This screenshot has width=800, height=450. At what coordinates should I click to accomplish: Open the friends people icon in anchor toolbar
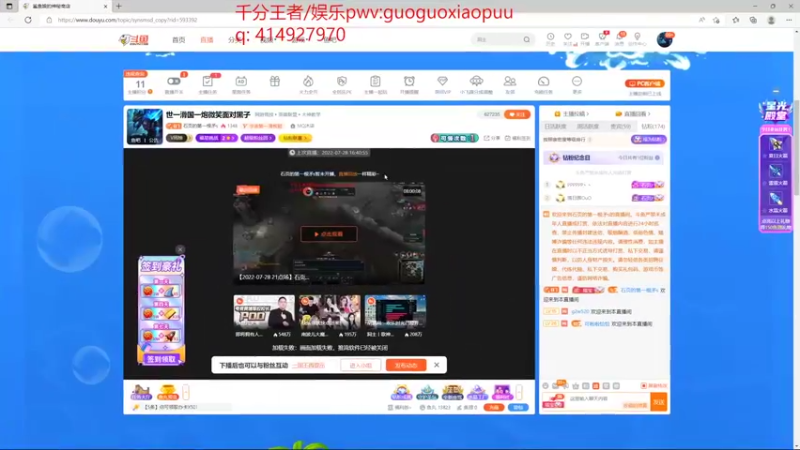[510, 81]
